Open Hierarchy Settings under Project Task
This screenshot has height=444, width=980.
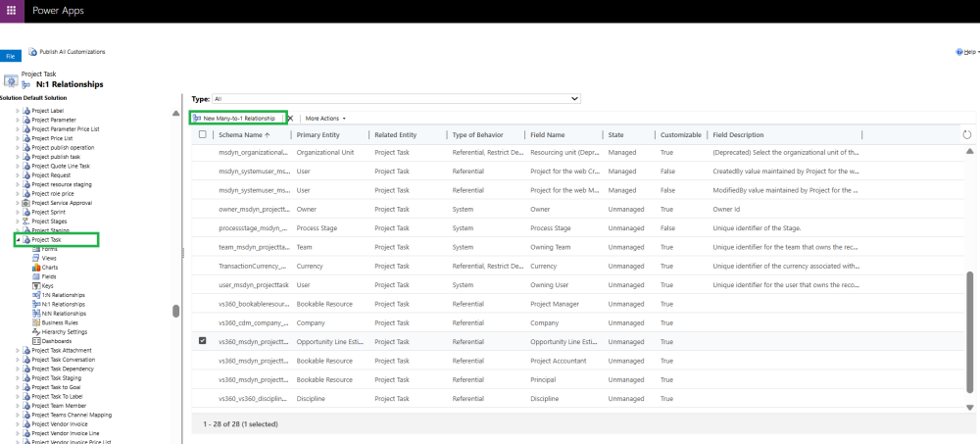(64, 331)
